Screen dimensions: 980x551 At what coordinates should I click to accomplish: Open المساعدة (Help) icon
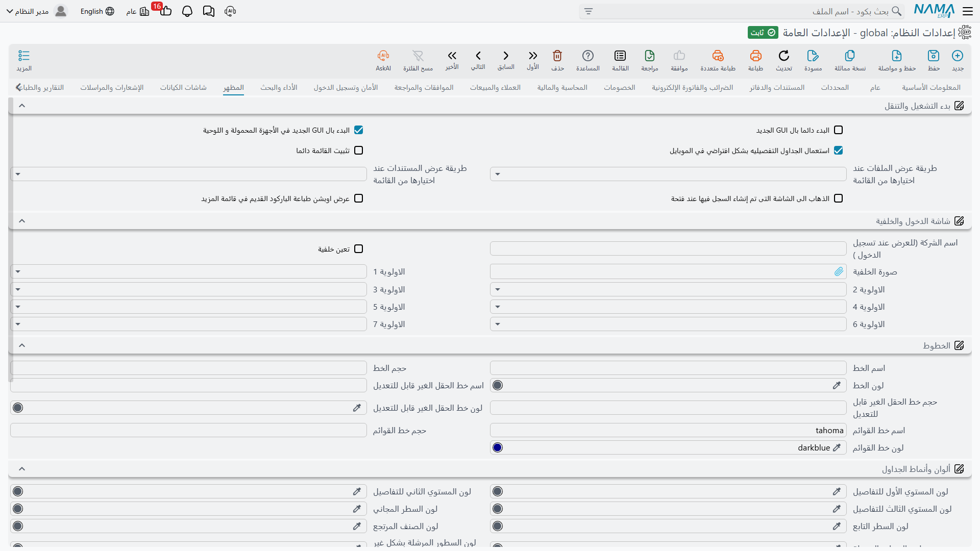[x=588, y=56]
